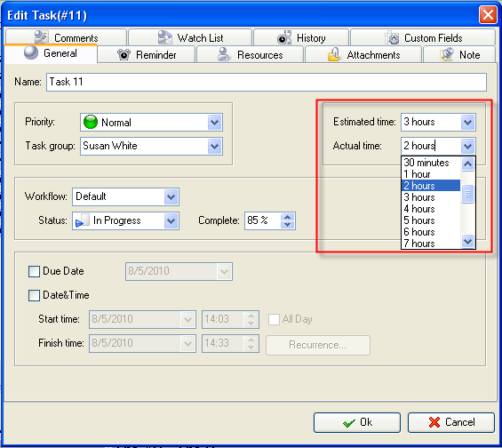The width and height of the screenshot is (502, 448).
Task: Decrease the Finish time 14:33 value
Action: 251,348
